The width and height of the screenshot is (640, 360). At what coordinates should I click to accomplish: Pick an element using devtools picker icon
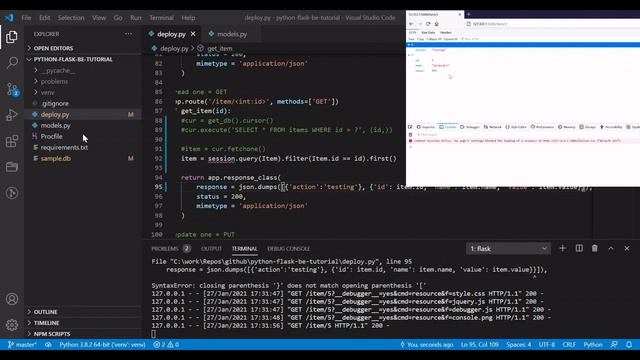coord(410,127)
